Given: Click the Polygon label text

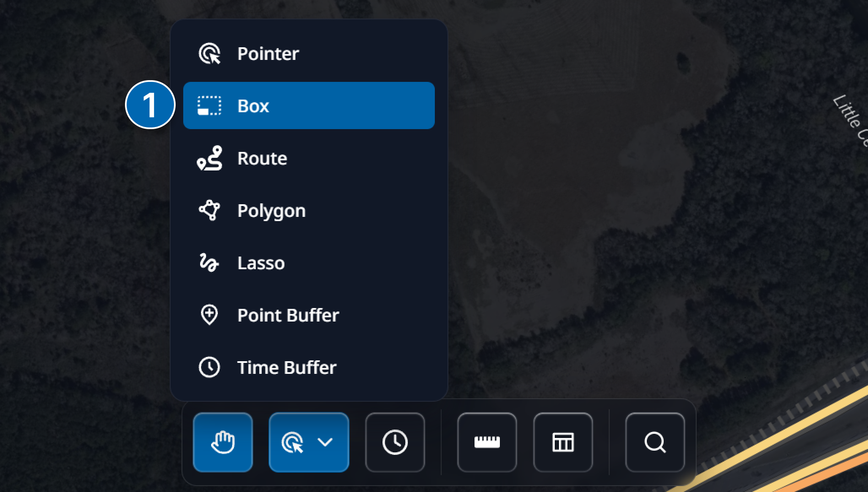Looking at the screenshot, I should pos(271,210).
